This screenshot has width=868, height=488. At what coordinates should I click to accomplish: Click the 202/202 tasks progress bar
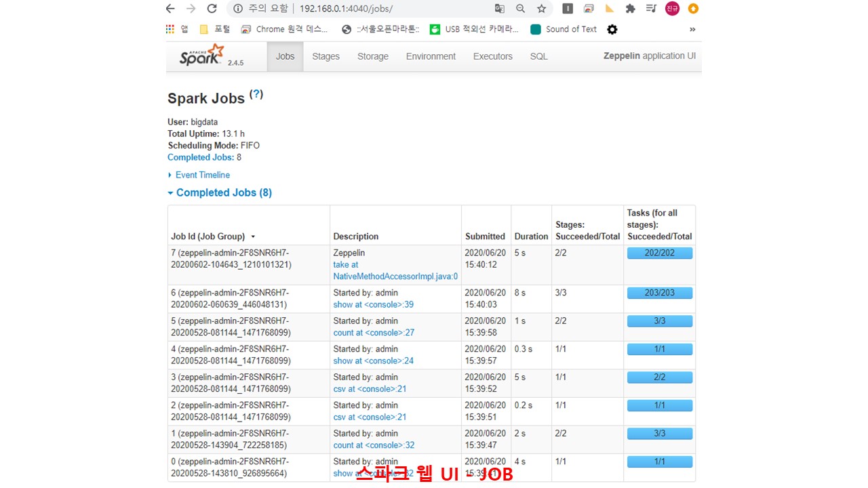click(660, 253)
